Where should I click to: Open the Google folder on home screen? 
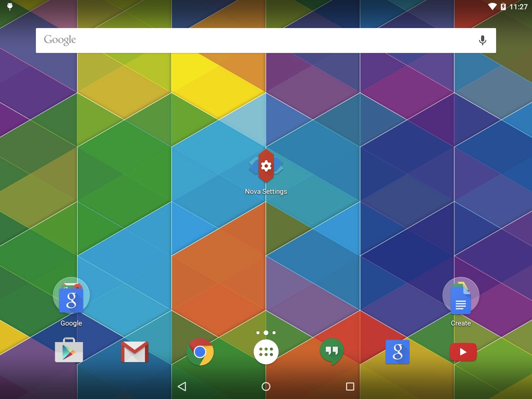tap(71, 296)
